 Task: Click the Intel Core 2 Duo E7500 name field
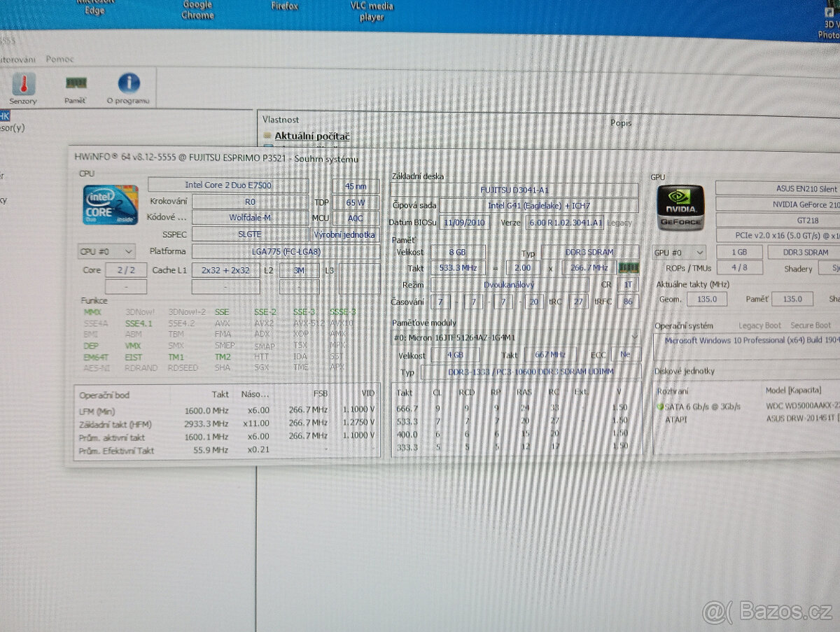(229, 185)
